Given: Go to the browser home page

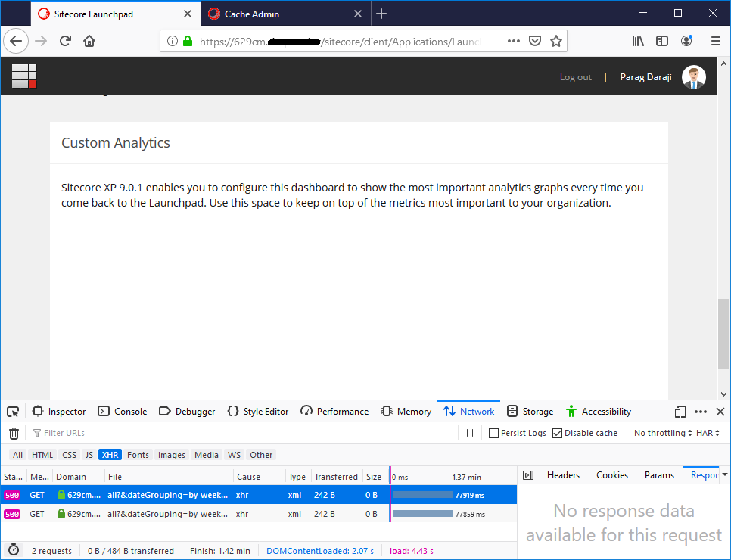Looking at the screenshot, I should tap(89, 41).
